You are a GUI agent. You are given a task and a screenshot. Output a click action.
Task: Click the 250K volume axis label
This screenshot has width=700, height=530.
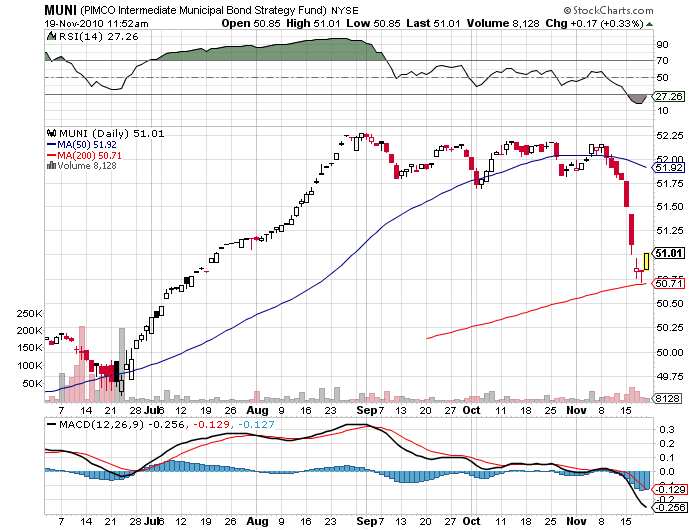pos(29,313)
